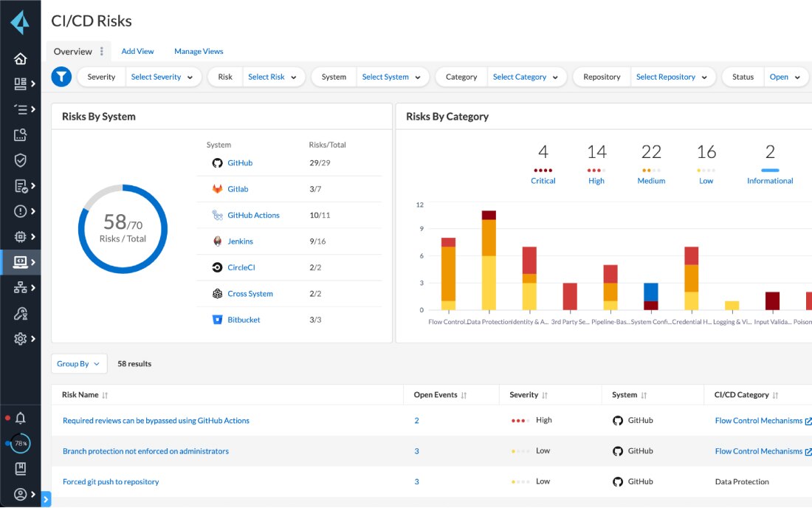Open 'Required reviews can be bypassed' risk
Image resolution: width=812 pixels, height=508 pixels.
pyautogui.click(x=156, y=420)
